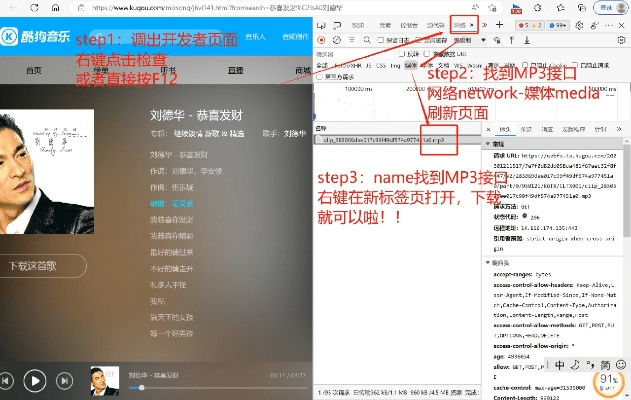Stop network recording with red record button
631x400 pixels.
click(x=321, y=40)
